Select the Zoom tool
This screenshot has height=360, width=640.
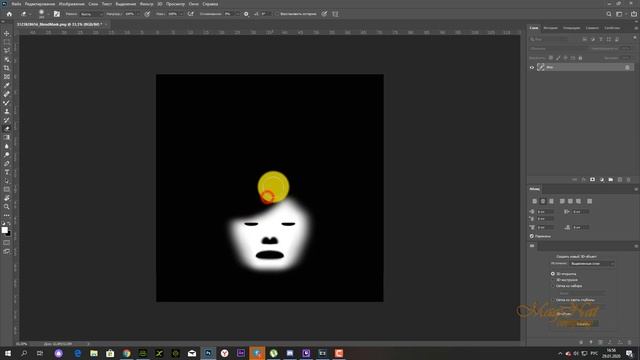point(7,207)
